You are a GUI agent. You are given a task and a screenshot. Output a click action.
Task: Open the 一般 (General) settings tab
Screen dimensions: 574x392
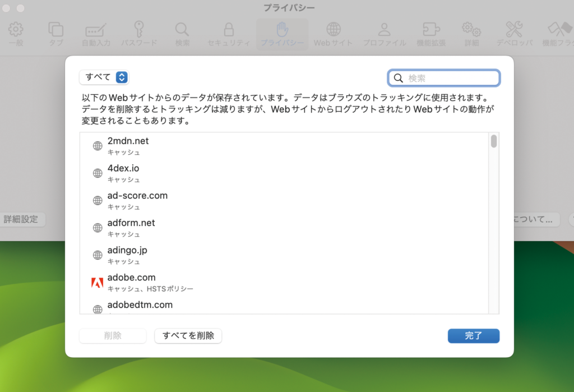[16, 34]
